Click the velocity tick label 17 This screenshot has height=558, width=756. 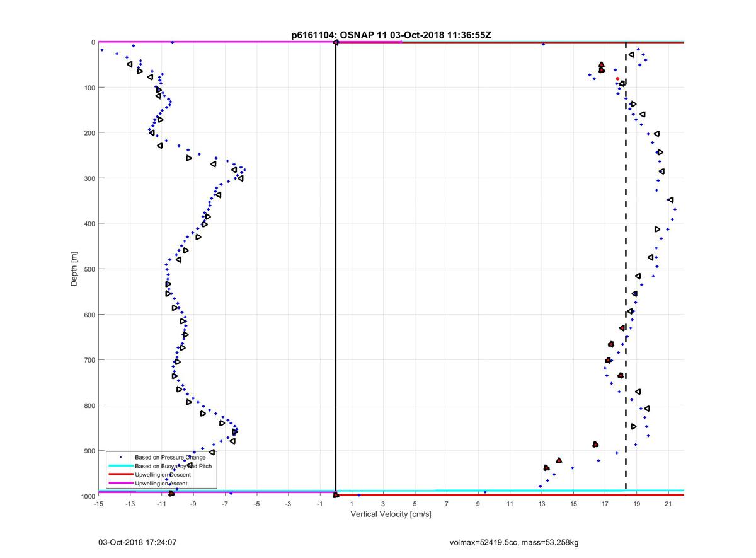click(x=605, y=504)
